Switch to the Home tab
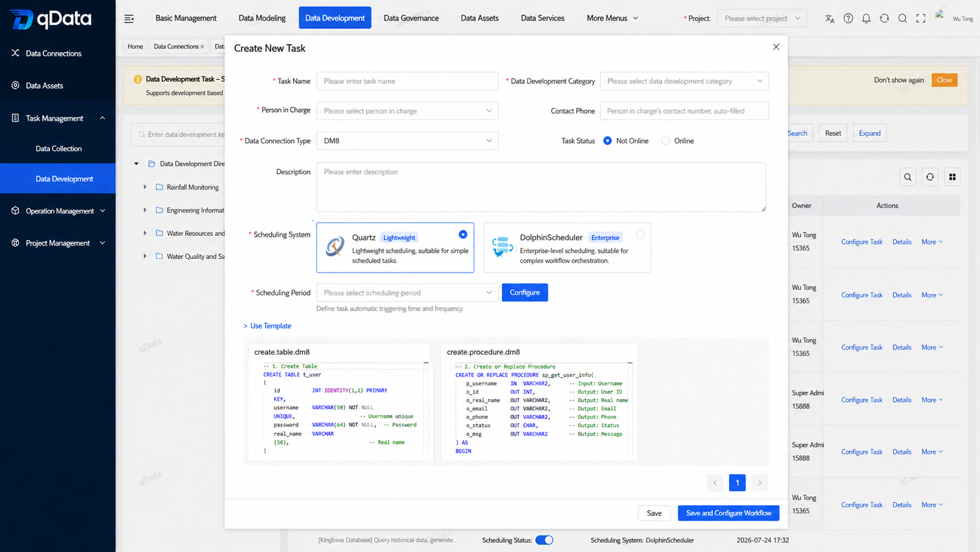This screenshot has width=980, height=552. click(x=135, y=46)
